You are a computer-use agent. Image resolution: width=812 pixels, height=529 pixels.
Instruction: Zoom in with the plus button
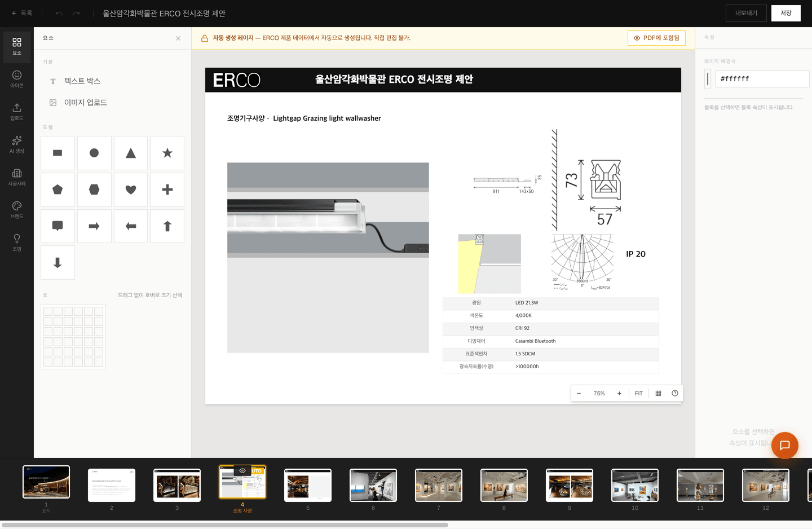(619, 394)
